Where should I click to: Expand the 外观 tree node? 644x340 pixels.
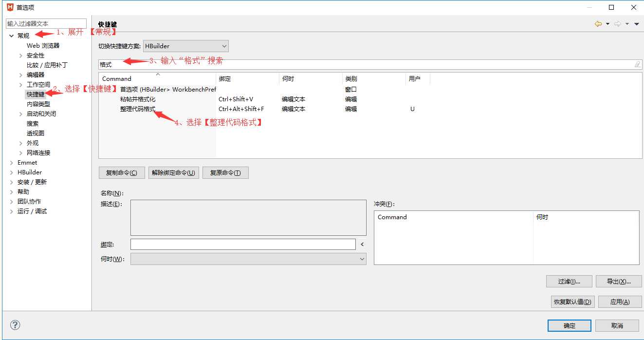coord(20,143)
